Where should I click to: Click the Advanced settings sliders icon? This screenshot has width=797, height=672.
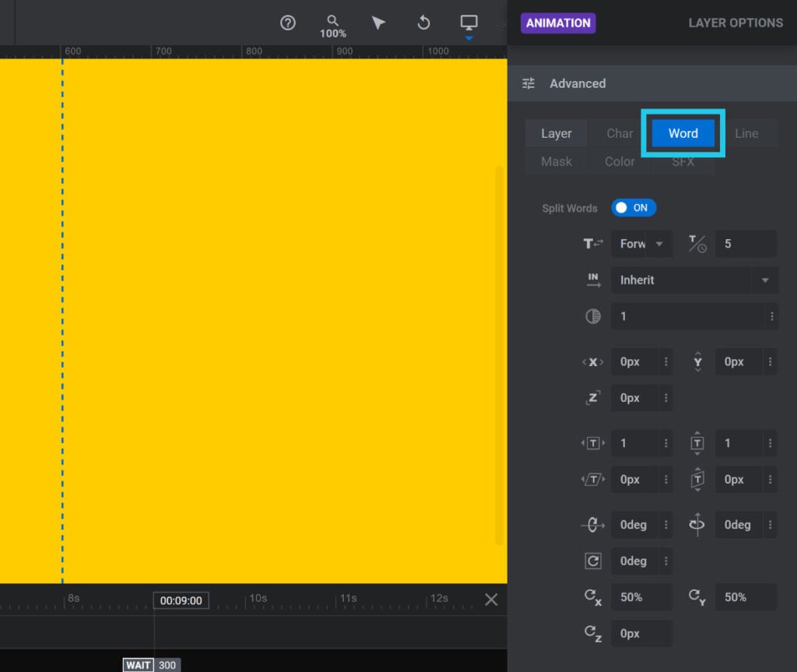tap(528, 83)
